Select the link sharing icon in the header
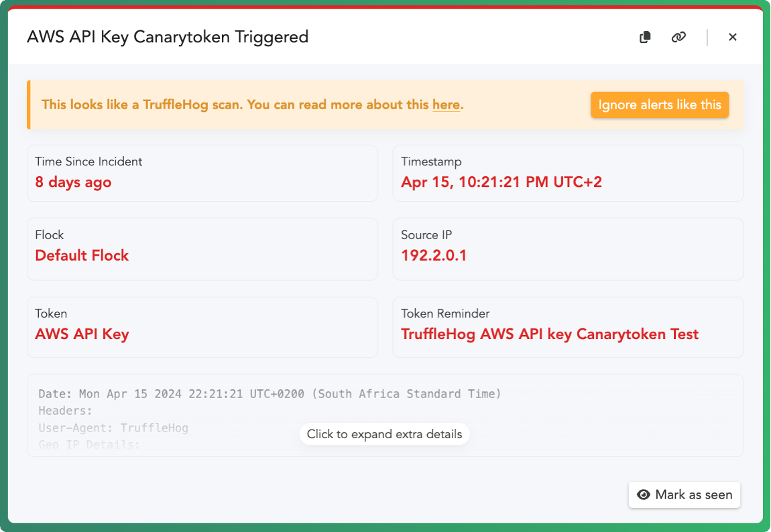The width and height of the screenshot is (771, 532). pyautogui.click(x=678, y=37)
